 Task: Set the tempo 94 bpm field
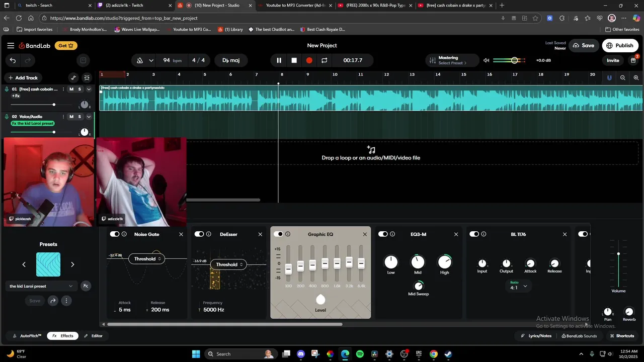point(172,60)
